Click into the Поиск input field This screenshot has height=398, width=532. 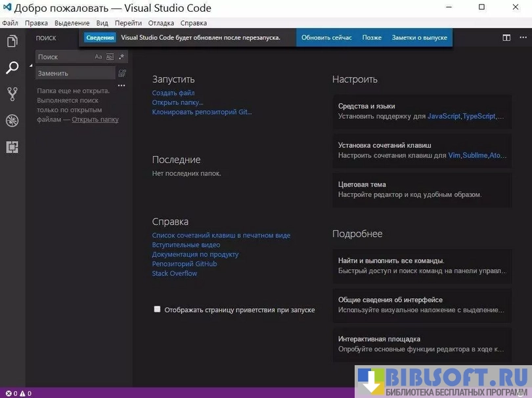tap(64, 57)
